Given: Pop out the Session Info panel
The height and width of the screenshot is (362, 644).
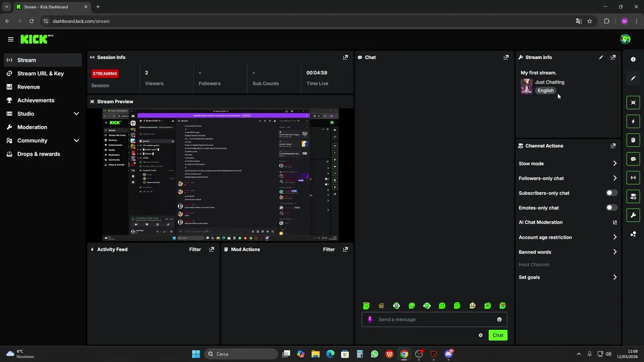Looking at the screenshot, I should [345, 57].
